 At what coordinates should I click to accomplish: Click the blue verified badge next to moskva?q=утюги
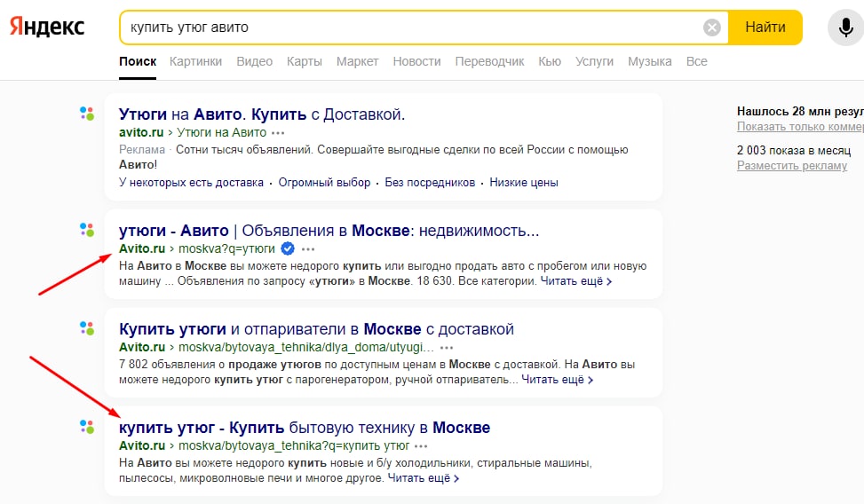click(x=288, y=248)
